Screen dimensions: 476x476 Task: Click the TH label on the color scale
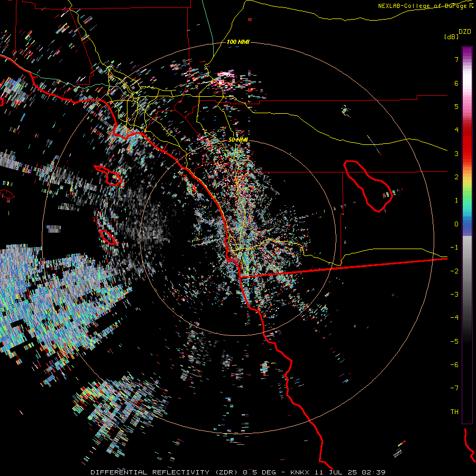point(454,412)
